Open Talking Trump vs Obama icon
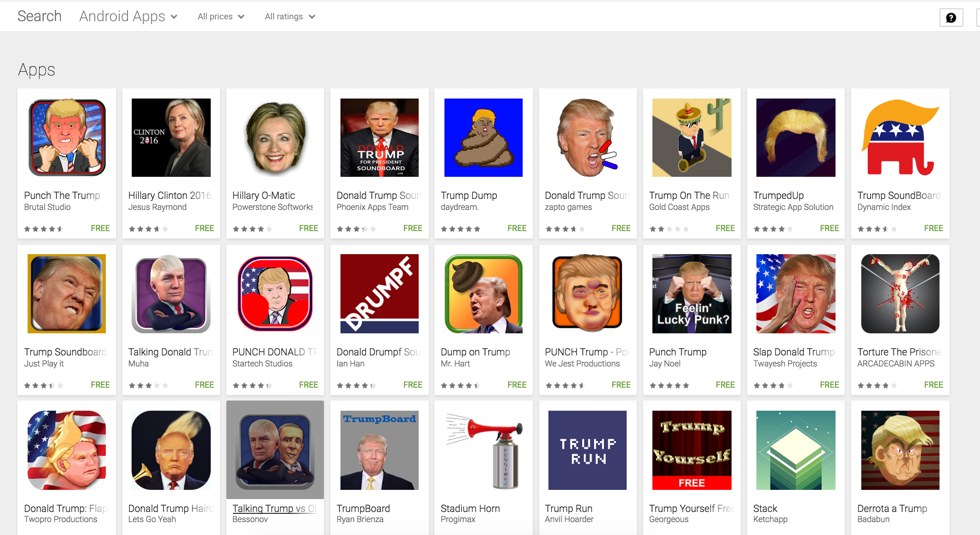980x535 pixels. click(275, 450)
